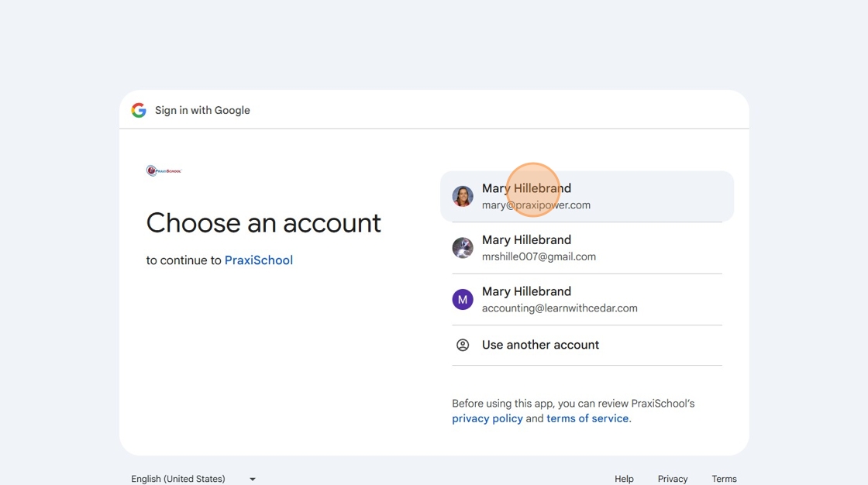Click the language dropdown arrow
This screenshot has width=868, height=485.
click(x=253, y=479)
